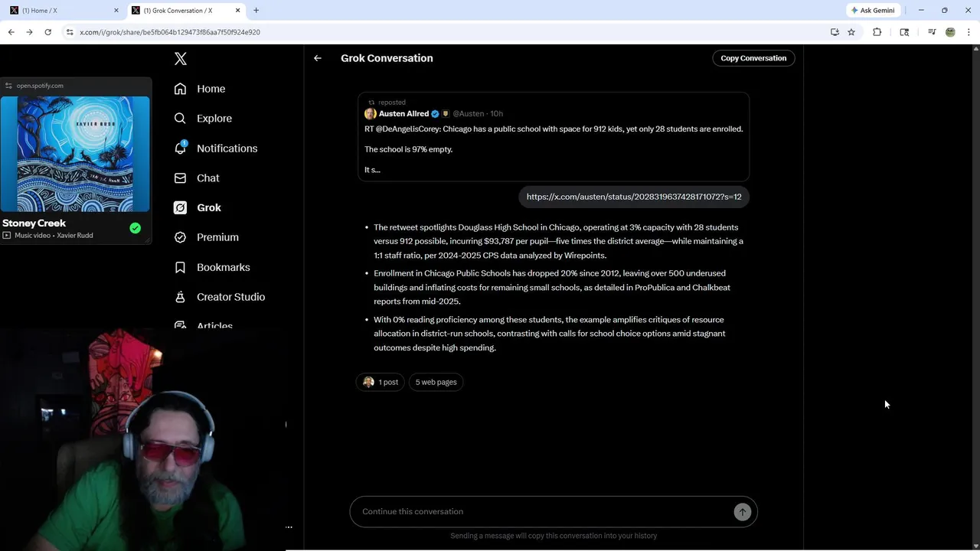
Task: Click the @Austen handle
Action: click(469, 113)
